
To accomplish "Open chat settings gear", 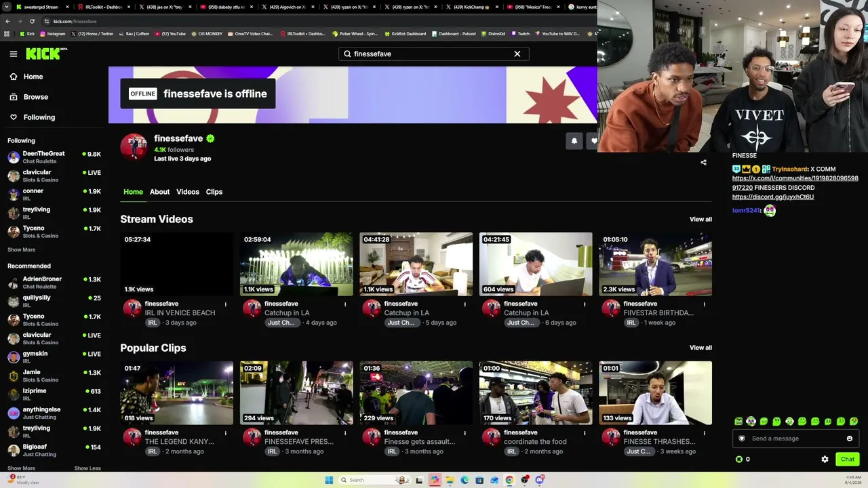I will click(x=825, y=460).
